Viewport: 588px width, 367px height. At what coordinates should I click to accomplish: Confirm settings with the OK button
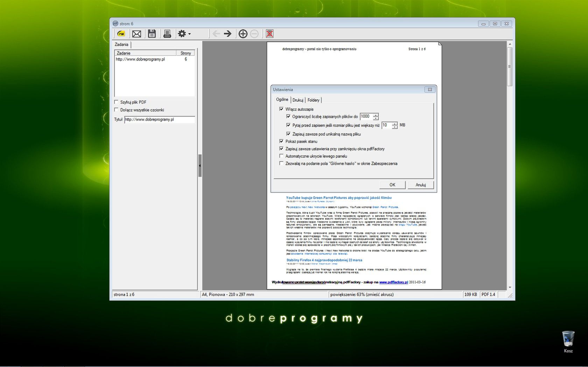(392, 185)
